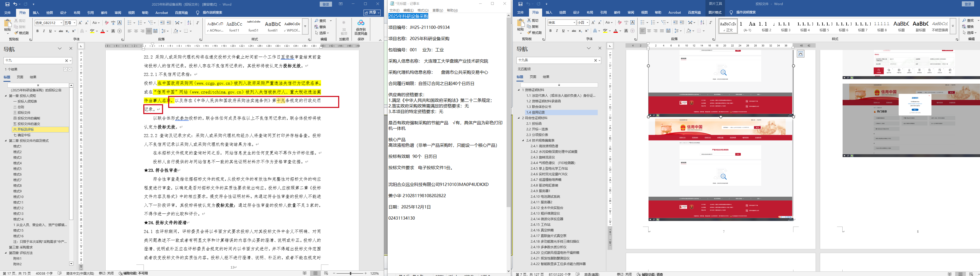This screenshot has height=276, width=980.
Task: Click 共享 share button in left Word
Action: [372, 13]
